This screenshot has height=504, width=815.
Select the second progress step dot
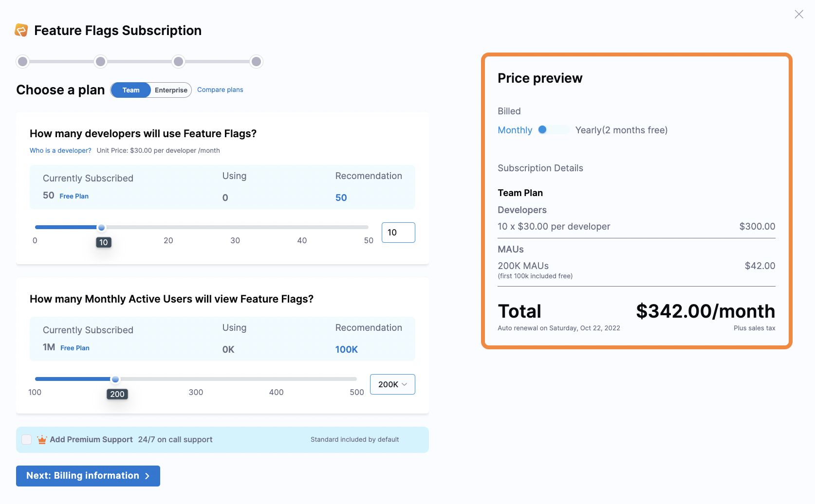click(100, 61)
